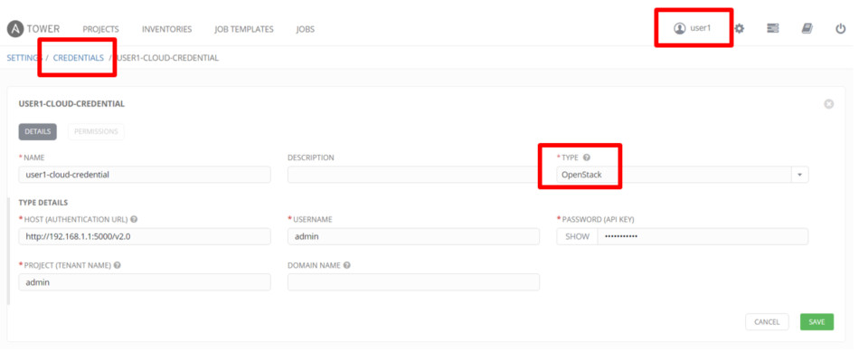This screenshot has width=868, height=362.
Task: Go to Projects in top navigation
Action: 100,29
